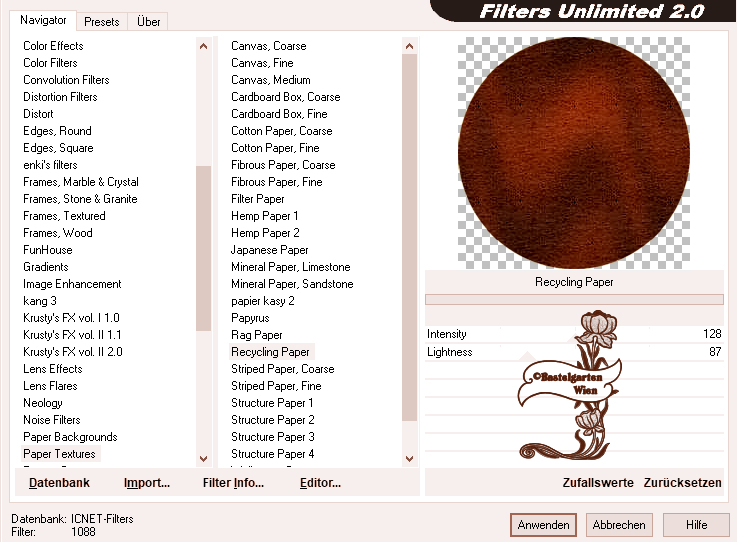
Task: Select Japanese Paper filter
Action: pyautogui.click(x=269, y=250)
